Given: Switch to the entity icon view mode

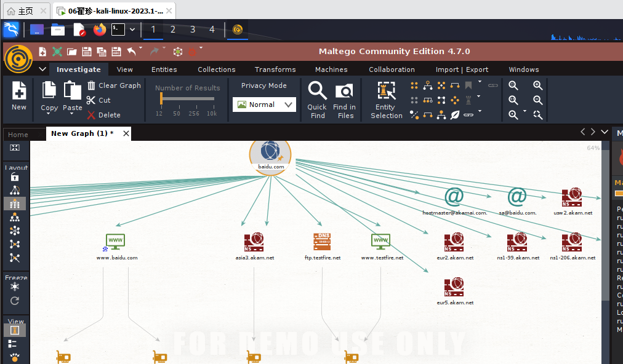Looking at the screenshot, I should (x=15, y=330).
